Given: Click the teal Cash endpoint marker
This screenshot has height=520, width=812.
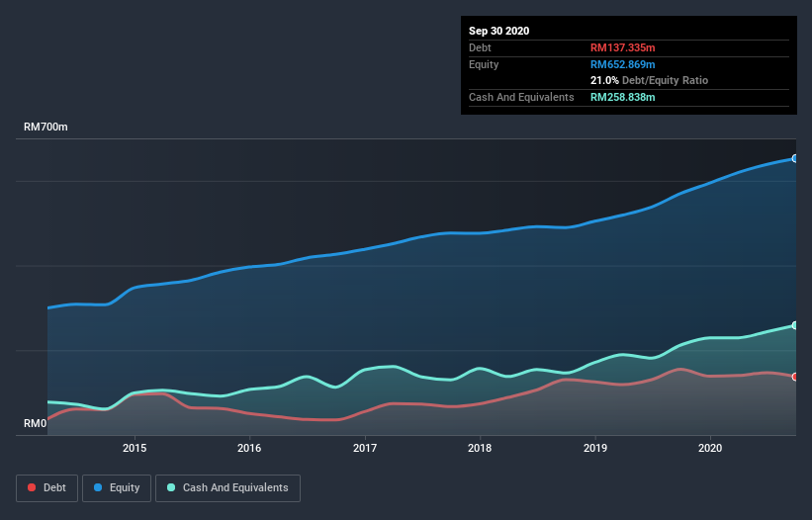Looking at the screenshot, I should (x=795, y=325).
